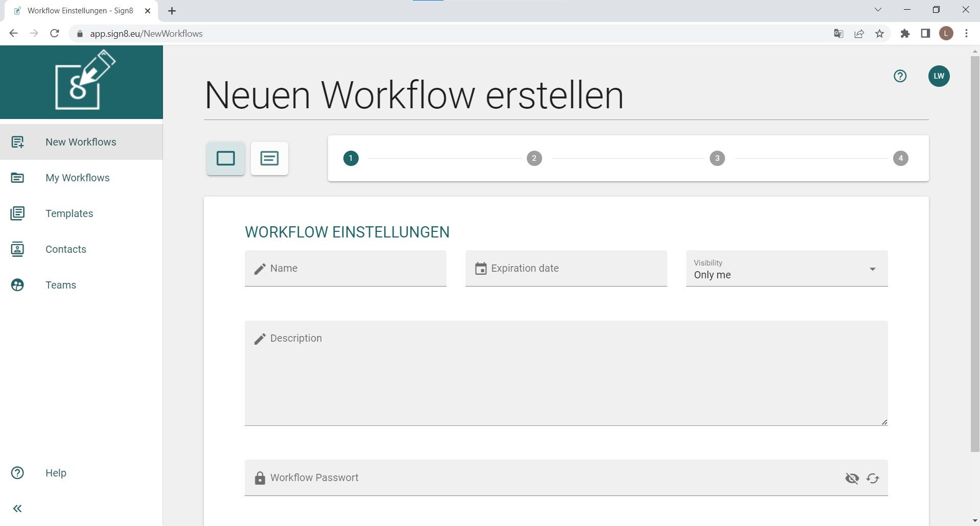This screenshot has height=526, width=980.
Task: Go to My Workflows
Action: pos(81,178)
